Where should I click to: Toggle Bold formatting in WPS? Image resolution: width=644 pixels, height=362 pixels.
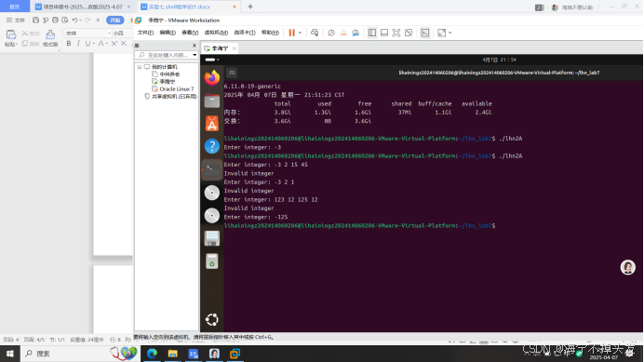69,44
